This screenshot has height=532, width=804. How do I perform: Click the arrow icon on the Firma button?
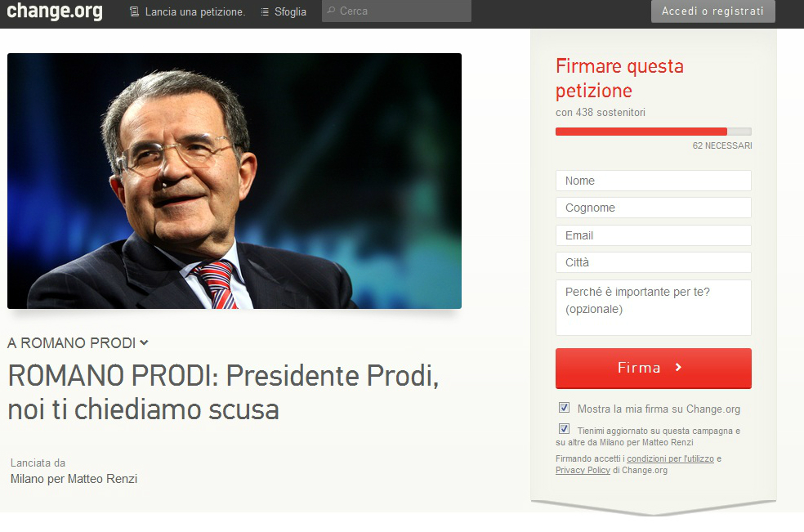tap(678, 367)
